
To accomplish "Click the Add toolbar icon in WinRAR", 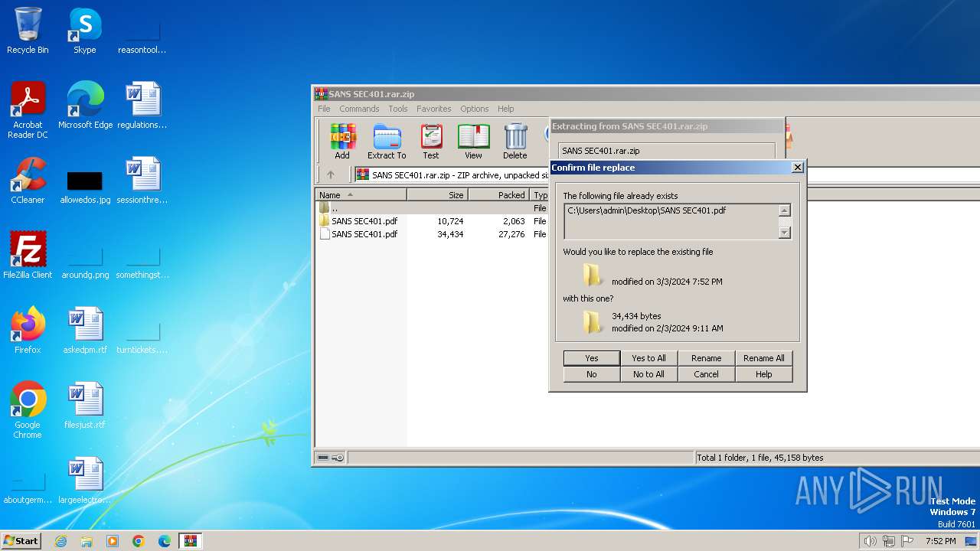I will pyautogui.click(x=342, y=142).
